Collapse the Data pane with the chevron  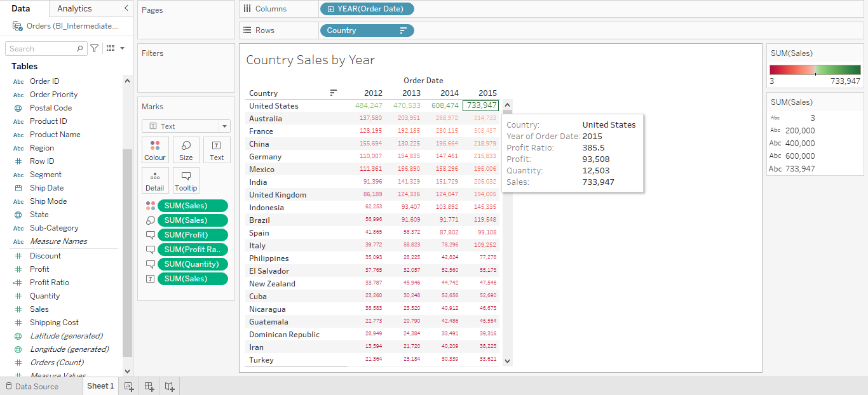(126, 9)
